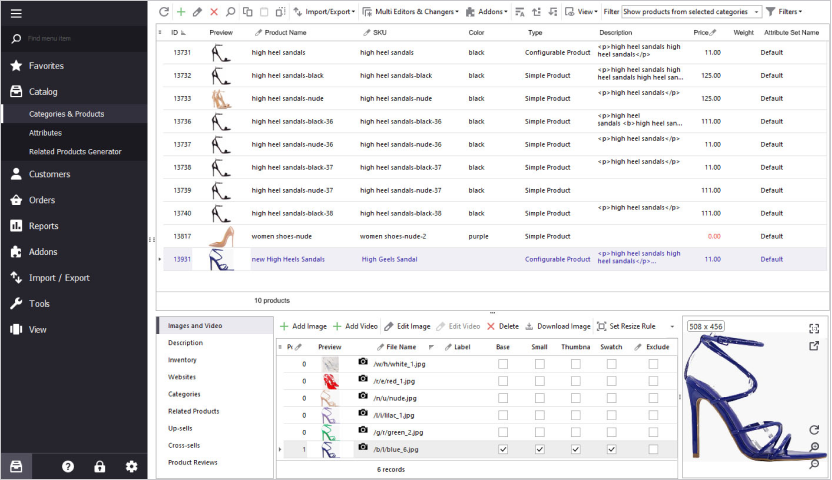Uncheck Small checkbox for blue_6.jpg
The width and height of the screenshot is (832, 480).
pos(539,450)
